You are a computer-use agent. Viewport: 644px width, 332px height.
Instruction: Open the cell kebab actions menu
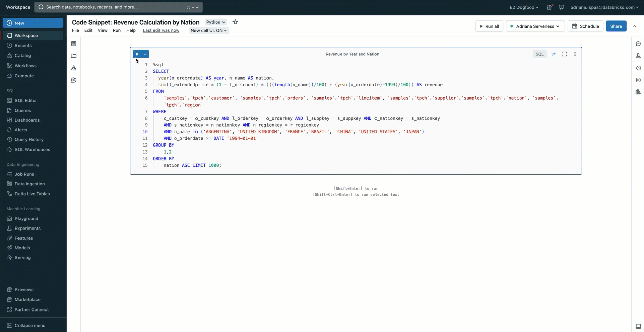point(575,54)
